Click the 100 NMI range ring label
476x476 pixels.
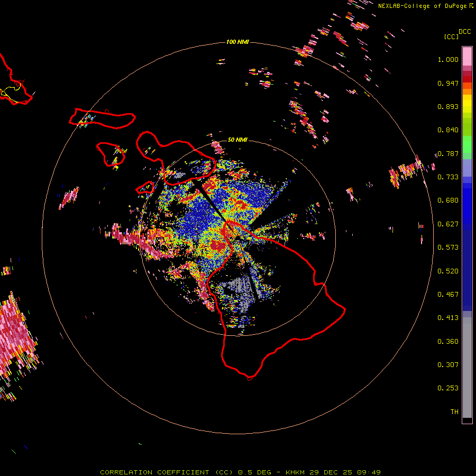point(237,42)
